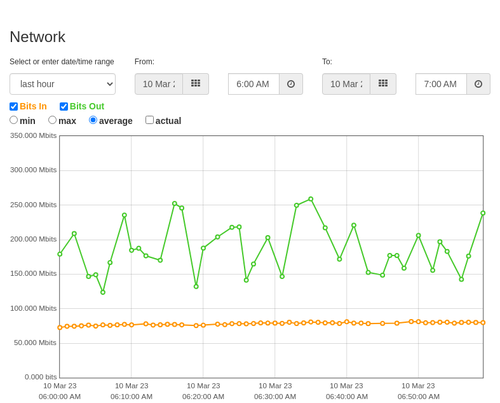Click the '06:20:00 AM' x-axis label
Image resolution: width=500 pixels, height=403 pixels.
click(x=203, y=397)
